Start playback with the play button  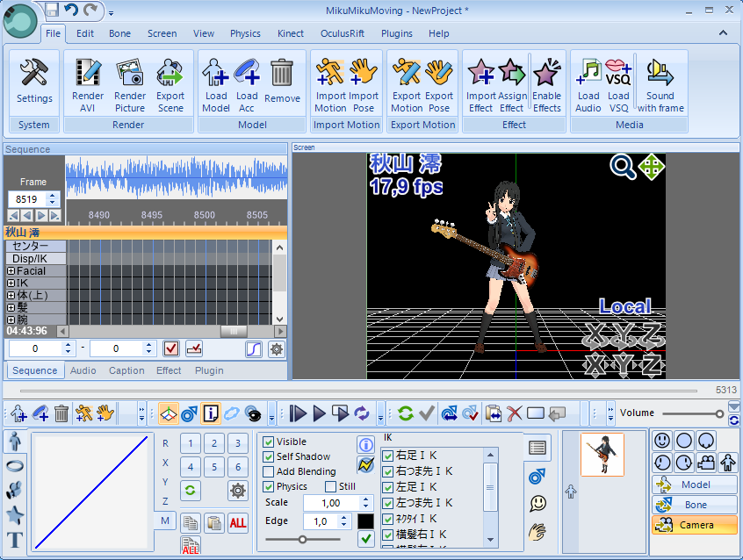[x=320, y=413]
